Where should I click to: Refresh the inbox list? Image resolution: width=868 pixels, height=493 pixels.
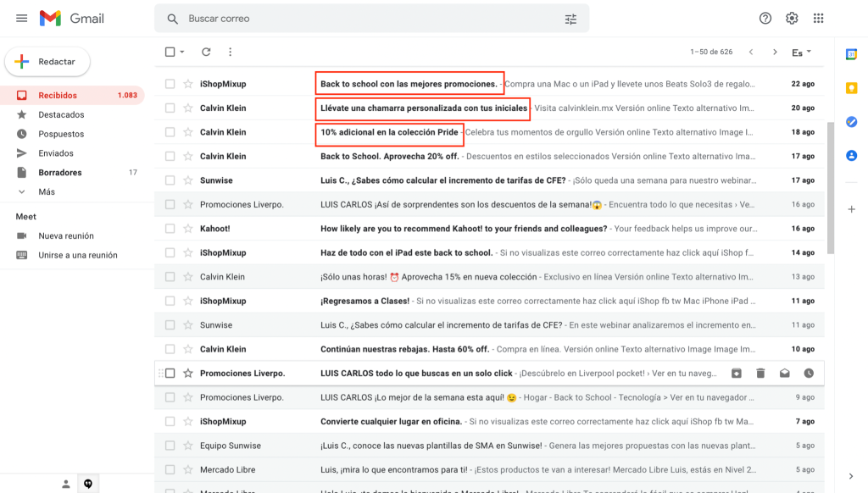click(x=206, y=52)
